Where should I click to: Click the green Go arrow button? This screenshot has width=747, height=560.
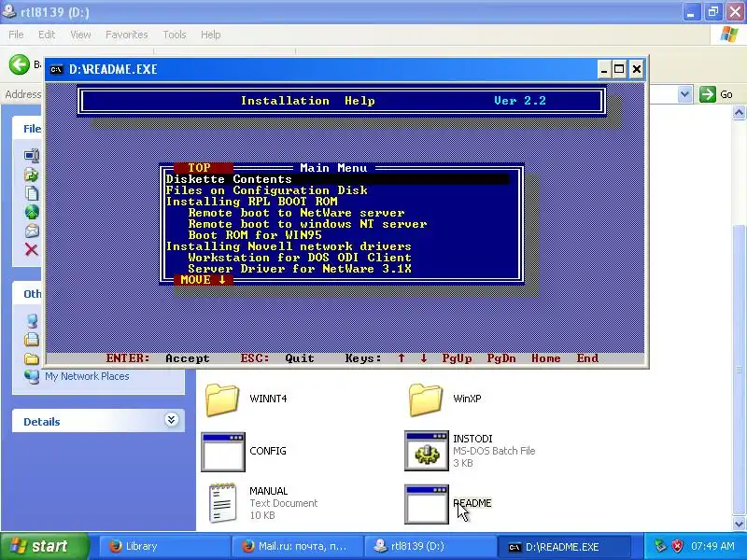[708, 94]
